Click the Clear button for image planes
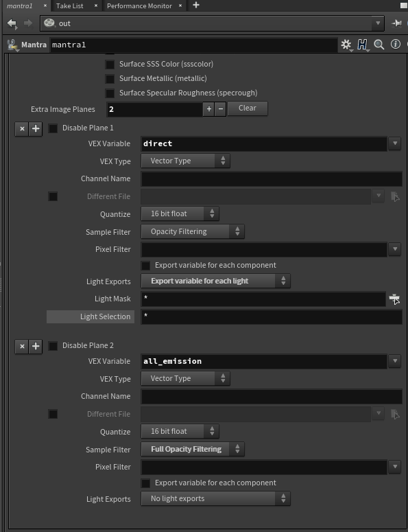Screen dimensions: 408x532 (x=248, y=108)
